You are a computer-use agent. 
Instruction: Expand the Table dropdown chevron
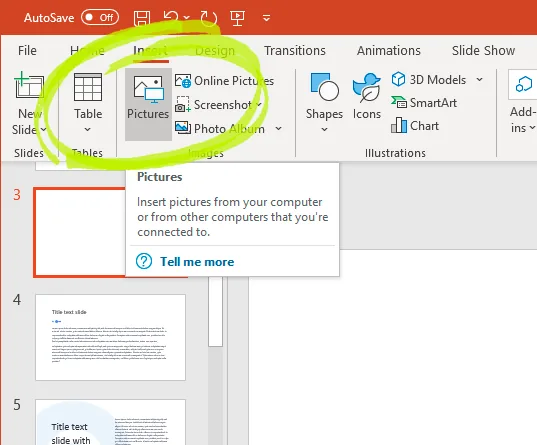click(x=88, y=129)
